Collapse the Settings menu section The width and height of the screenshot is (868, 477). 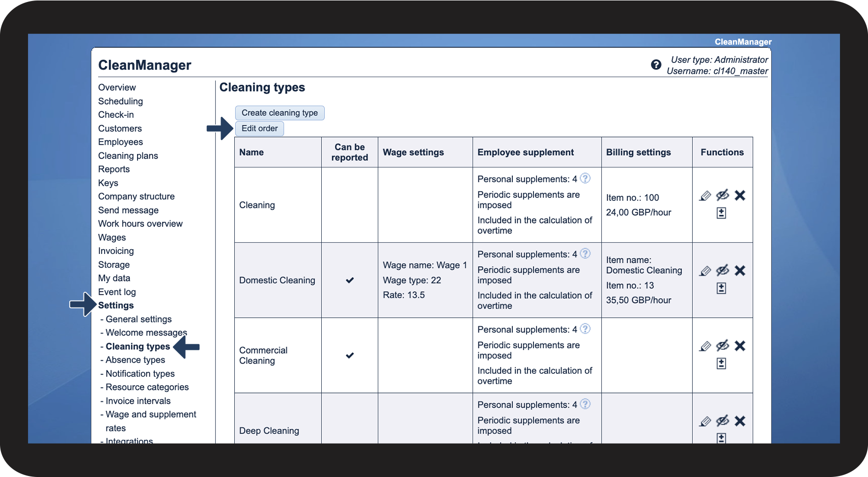[x=116, y=306]
